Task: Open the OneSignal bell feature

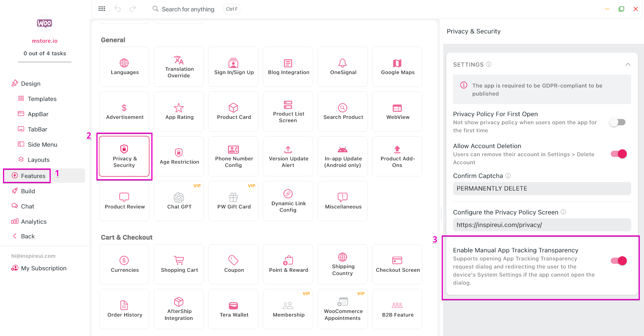Action: point(343,67)
